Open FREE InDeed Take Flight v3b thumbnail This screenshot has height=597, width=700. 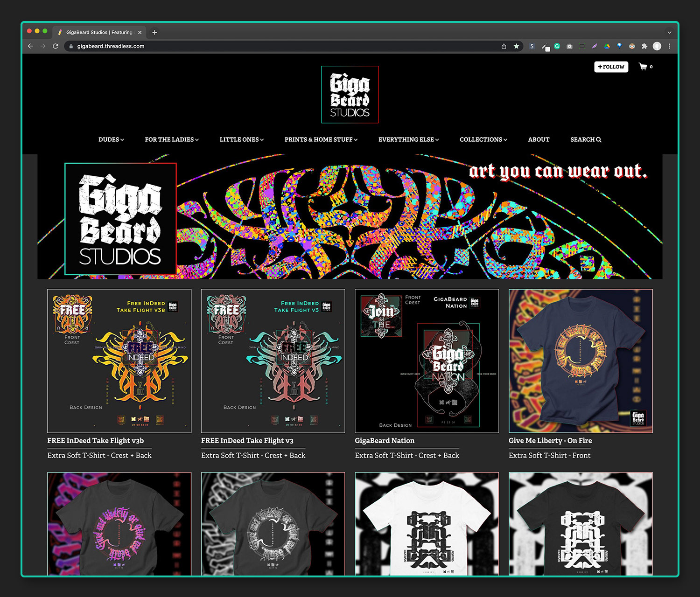click(x=119, y=361)
